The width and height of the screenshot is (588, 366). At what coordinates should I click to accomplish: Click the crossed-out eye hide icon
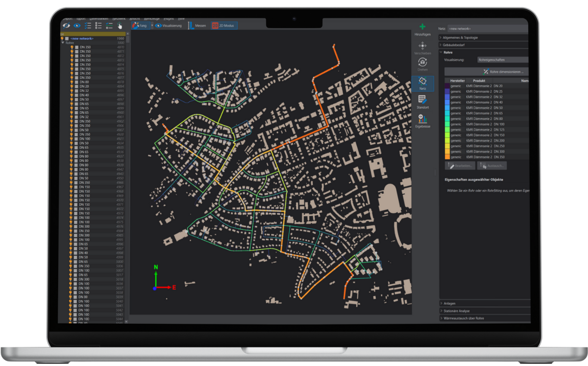click(67, 26)
